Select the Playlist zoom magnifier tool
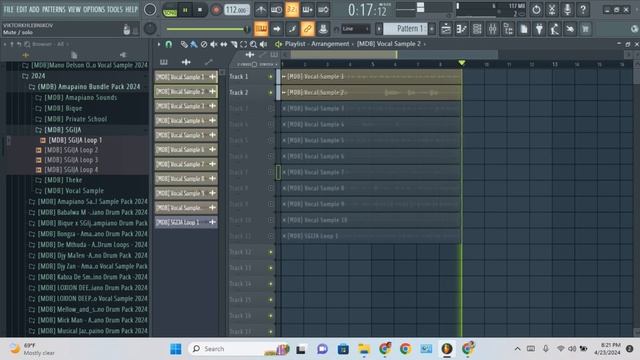 click(253, 44)
